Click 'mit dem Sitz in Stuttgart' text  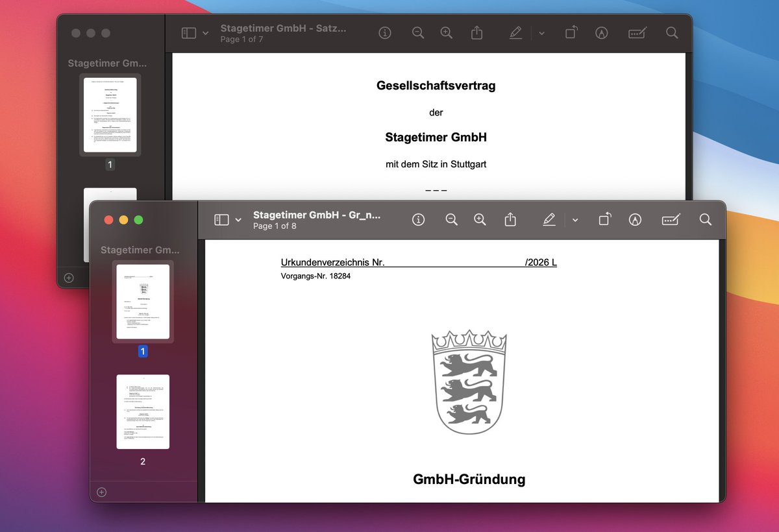click(x=436, y=164)
